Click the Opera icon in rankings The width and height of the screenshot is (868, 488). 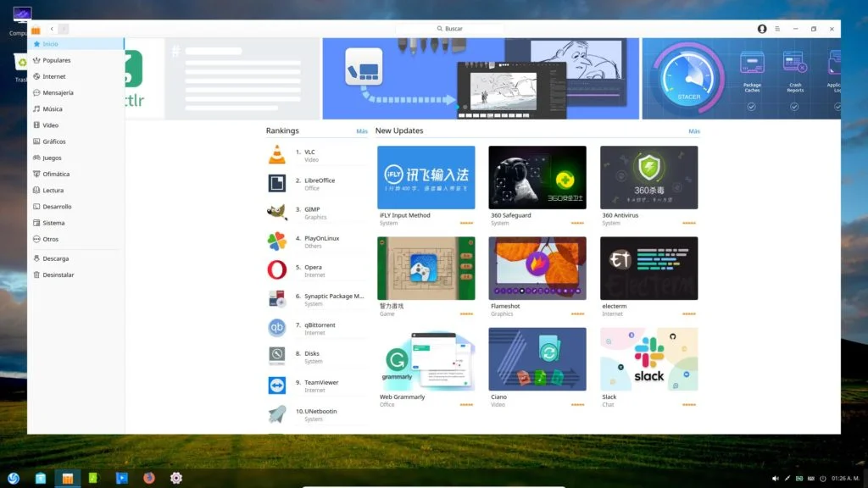277,270
